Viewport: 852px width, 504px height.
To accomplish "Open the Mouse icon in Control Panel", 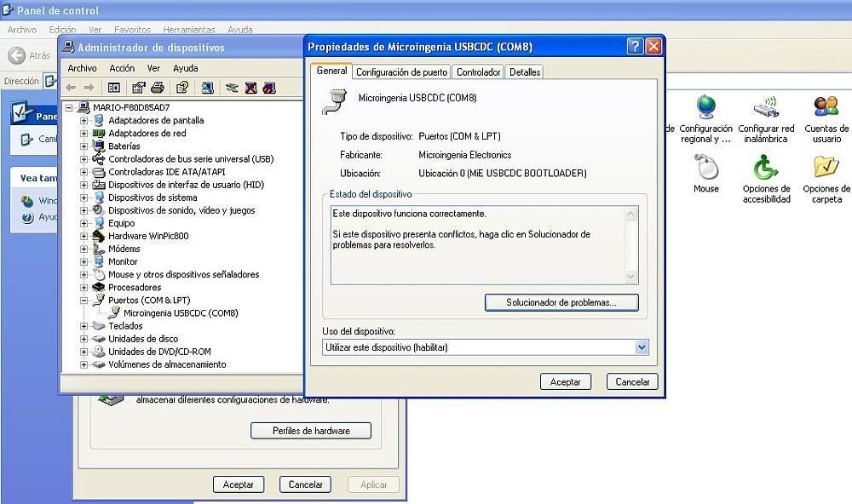I will (x=705, y=174).
